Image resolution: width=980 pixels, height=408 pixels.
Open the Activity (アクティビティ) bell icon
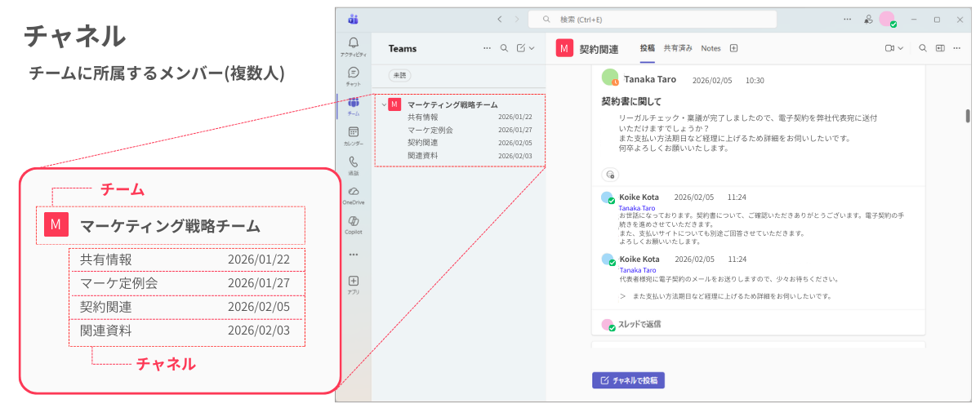353,44
